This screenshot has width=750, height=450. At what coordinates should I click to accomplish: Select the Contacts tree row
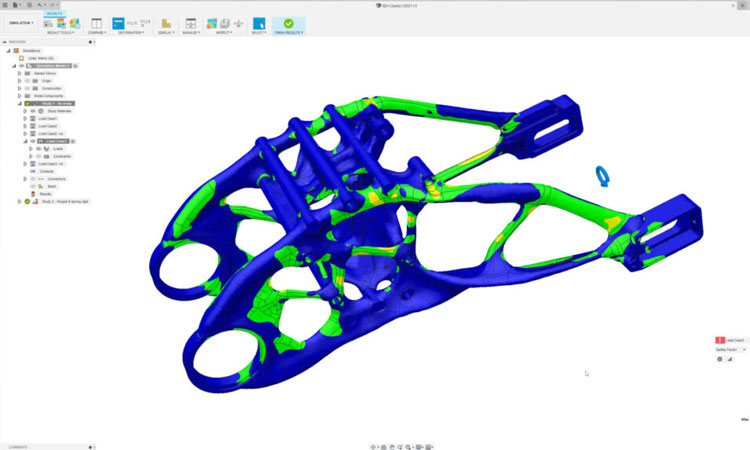[x=42, y=171]
